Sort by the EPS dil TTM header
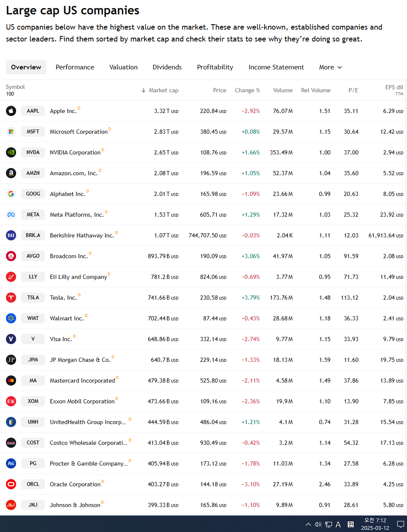407x532 pixels. tap(394, 90)
